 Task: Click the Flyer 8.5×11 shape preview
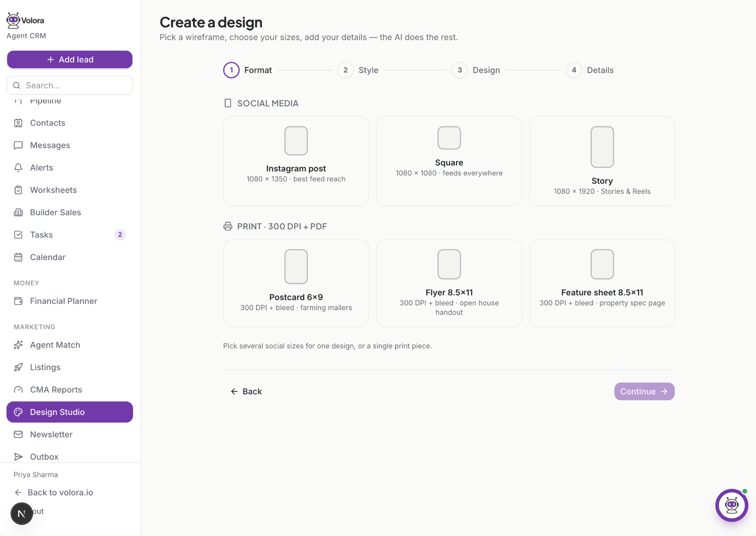(x=449, y=264)
